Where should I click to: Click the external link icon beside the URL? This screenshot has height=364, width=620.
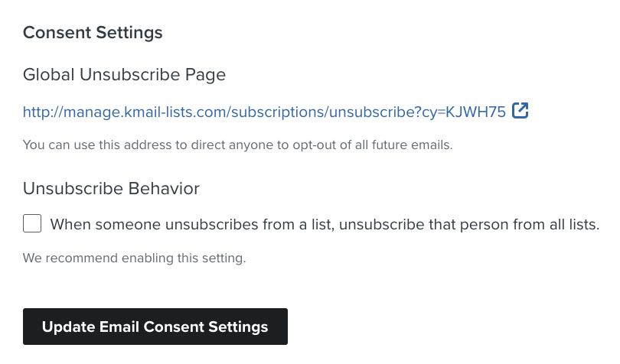click(520, 111)
